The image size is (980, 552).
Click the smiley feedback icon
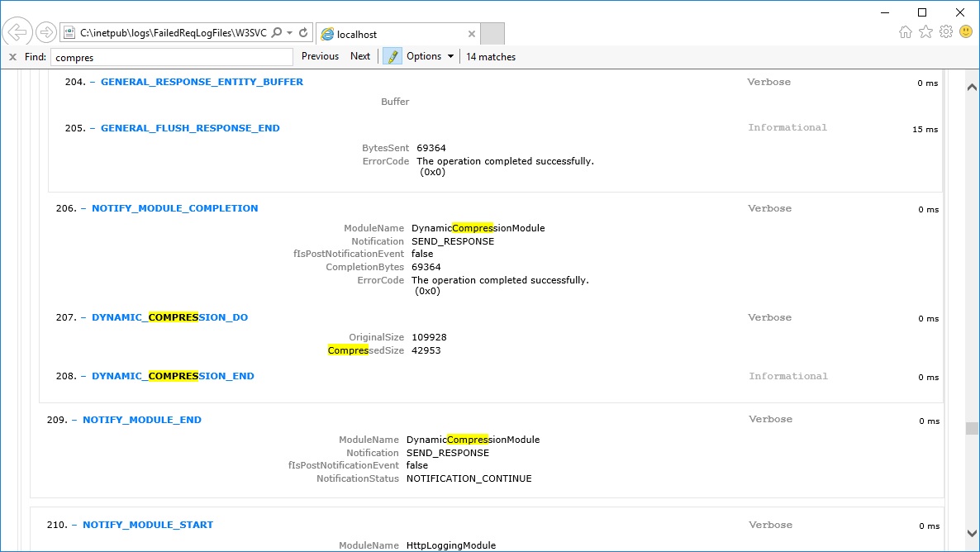pos(966,31)
